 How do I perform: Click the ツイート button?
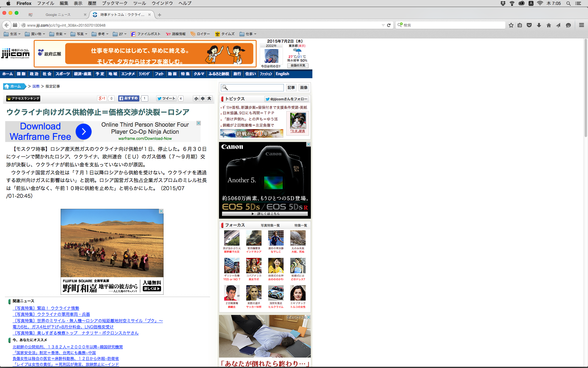coord(166,98)
